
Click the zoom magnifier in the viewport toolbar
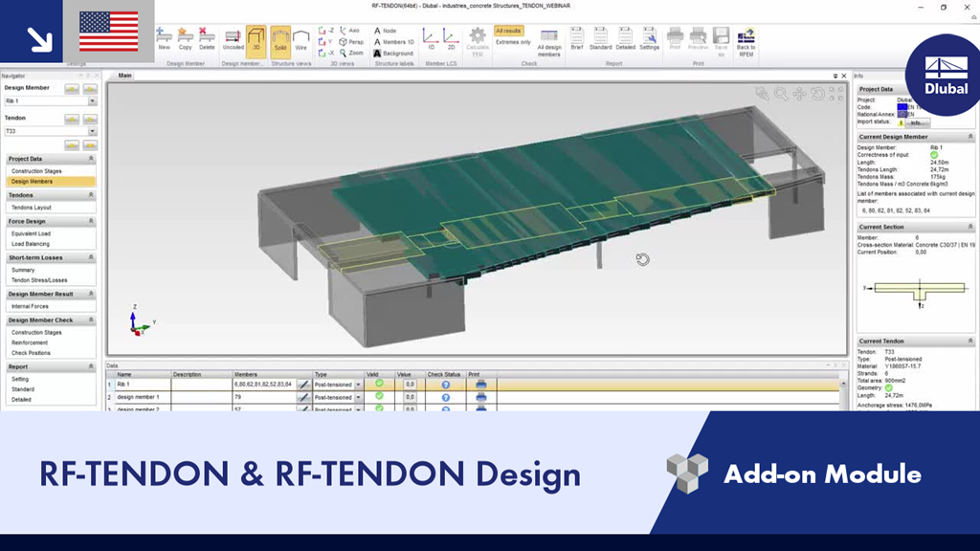781,94
